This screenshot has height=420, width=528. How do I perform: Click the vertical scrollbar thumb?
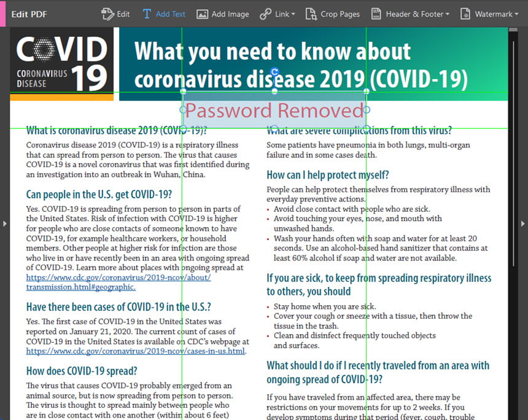pos(513,154)
